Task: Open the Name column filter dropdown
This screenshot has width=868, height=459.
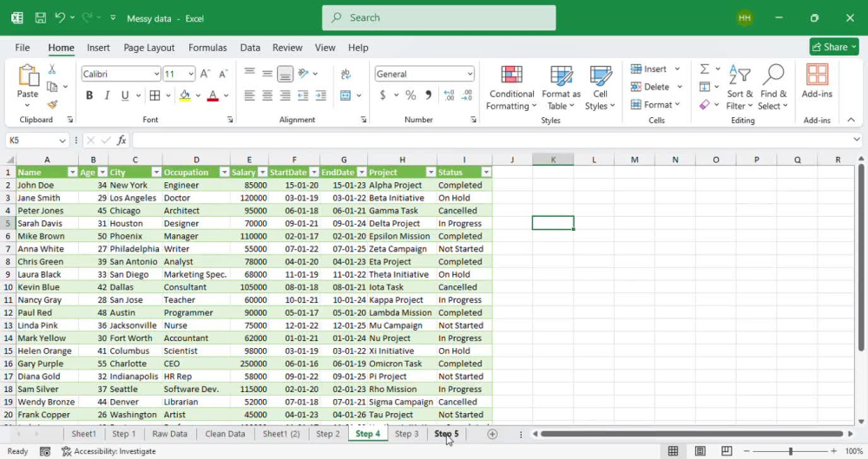Action: (x=72, y=172)
